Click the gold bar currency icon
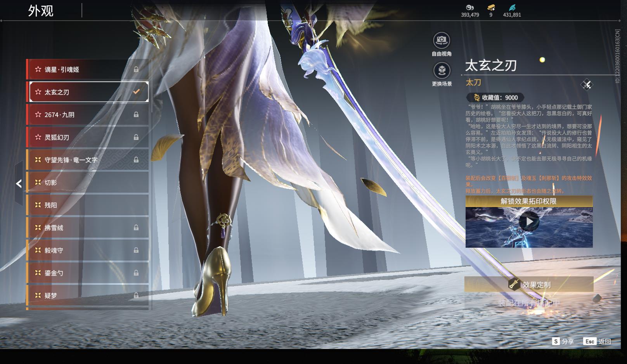627x364 pixels. coord(491,7)
